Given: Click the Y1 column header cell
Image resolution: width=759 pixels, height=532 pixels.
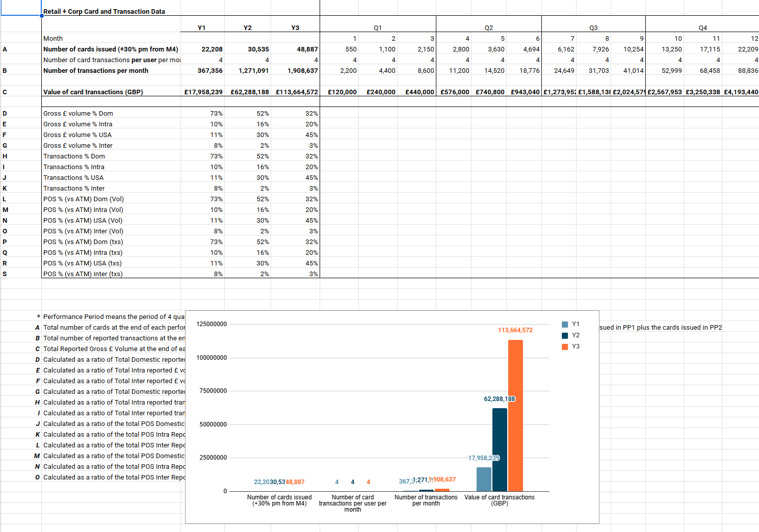Looking at the screenshot, I should [201, 28].
